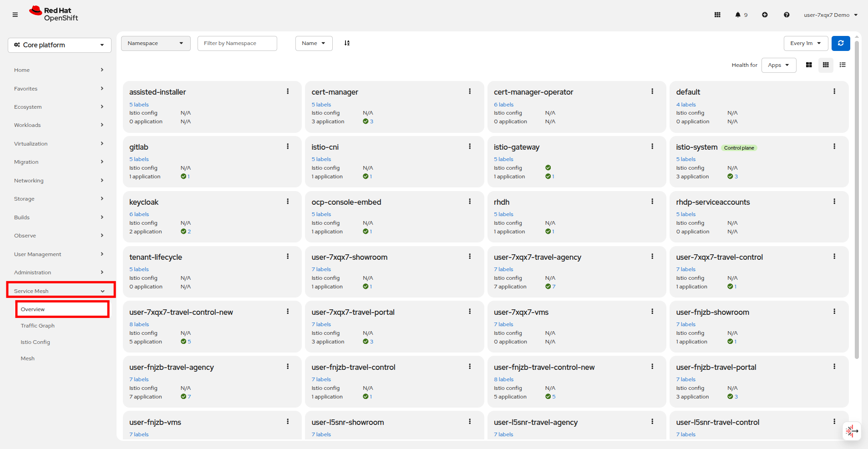Click the plus import icon in header
This screenshot has height=449, width=868.
[765, 15]
